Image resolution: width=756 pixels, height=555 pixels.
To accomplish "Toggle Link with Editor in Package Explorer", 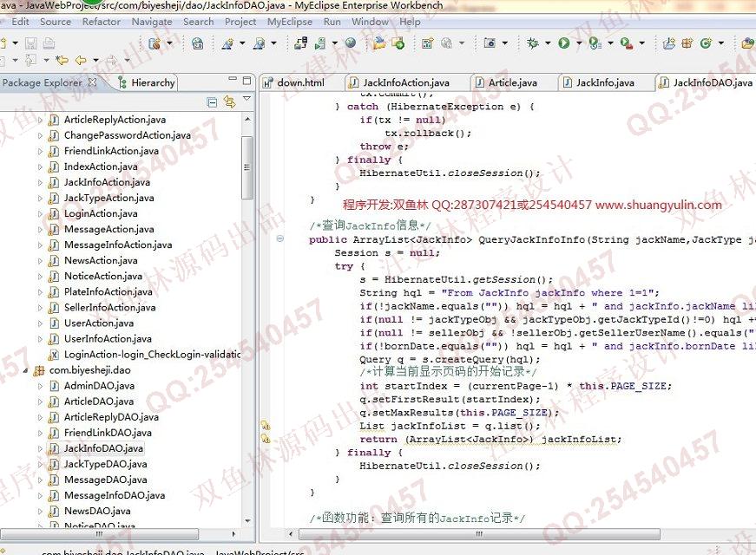I will click(229, 102).
